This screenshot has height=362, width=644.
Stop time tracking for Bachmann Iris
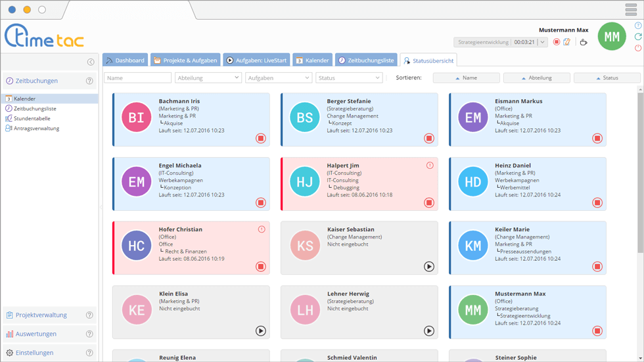tap(261, 139)
